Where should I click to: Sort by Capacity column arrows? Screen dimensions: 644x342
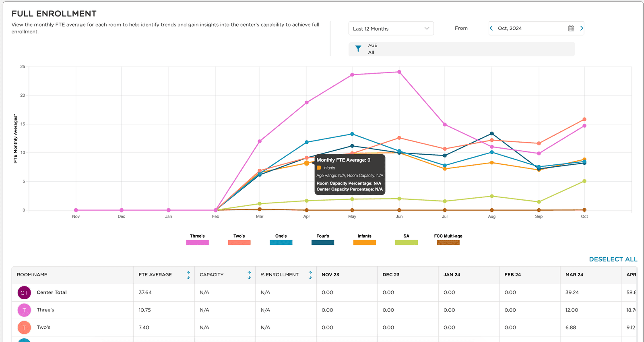pos(249,275)
